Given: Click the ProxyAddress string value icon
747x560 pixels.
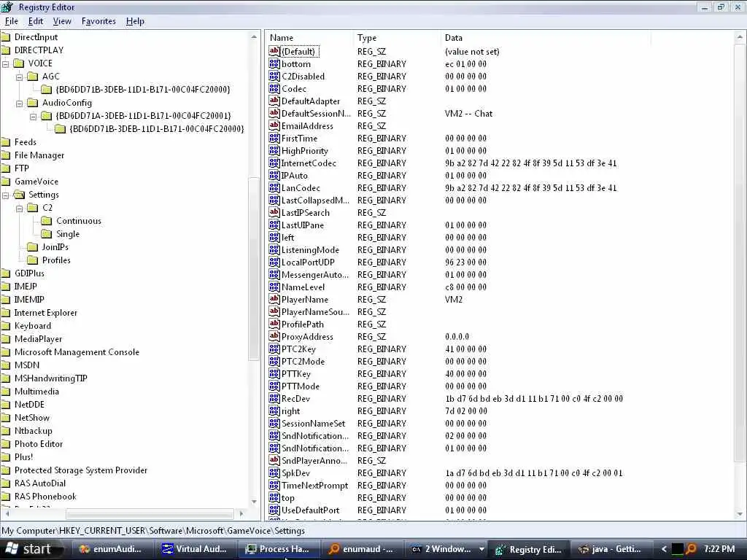Looking at the screenshot, I should click(274, 336).
